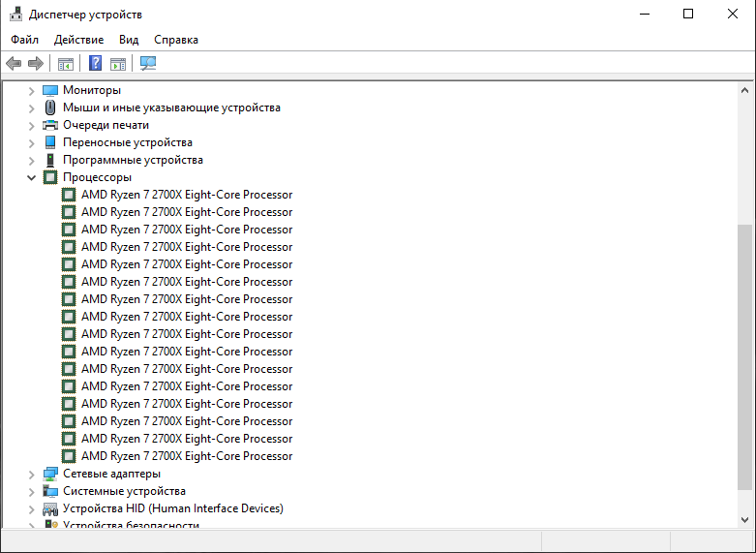Select the Переносные устройства label
This screenshot has height=553, width=756.
(128, 141)
